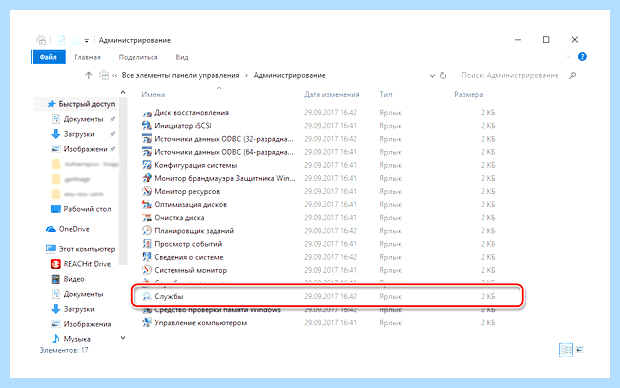The width and height of the screenshot is (620, 388).
Task: Click the search magnifier icon
Action: [572, 75]
